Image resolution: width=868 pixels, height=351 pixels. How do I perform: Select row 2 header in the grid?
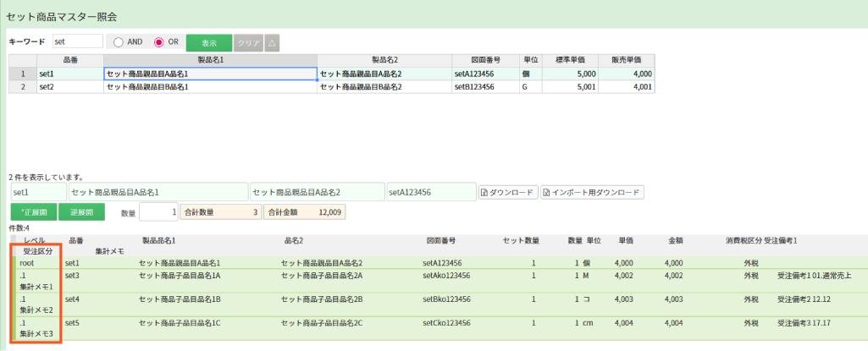click(x=23, y=86)
